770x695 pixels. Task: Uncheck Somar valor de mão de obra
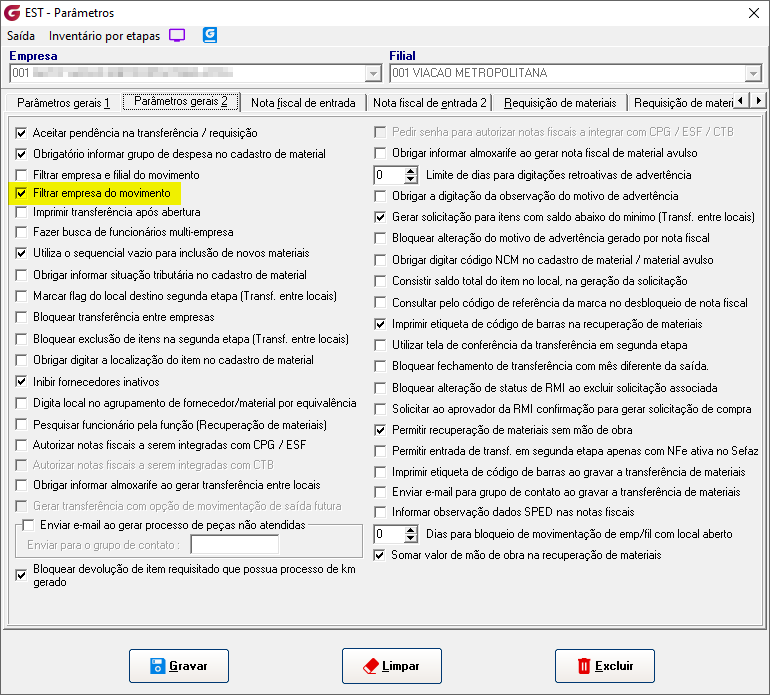click(379, 555)
